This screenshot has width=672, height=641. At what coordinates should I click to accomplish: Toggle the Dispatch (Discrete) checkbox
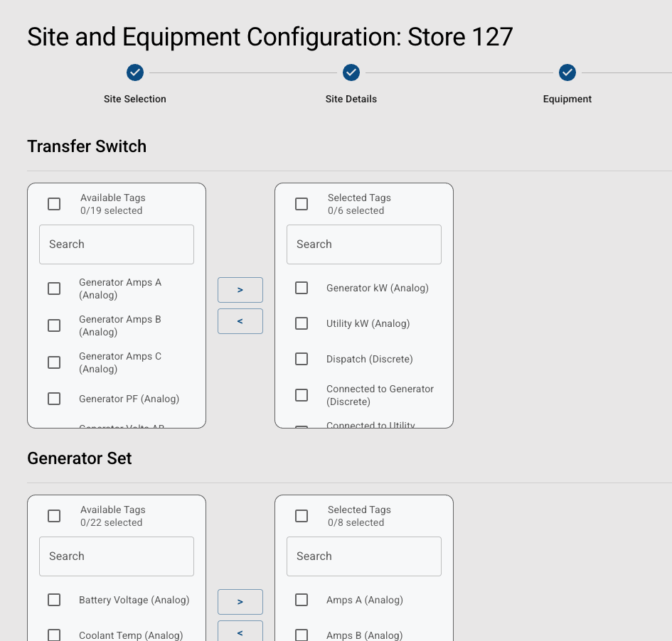302,359
